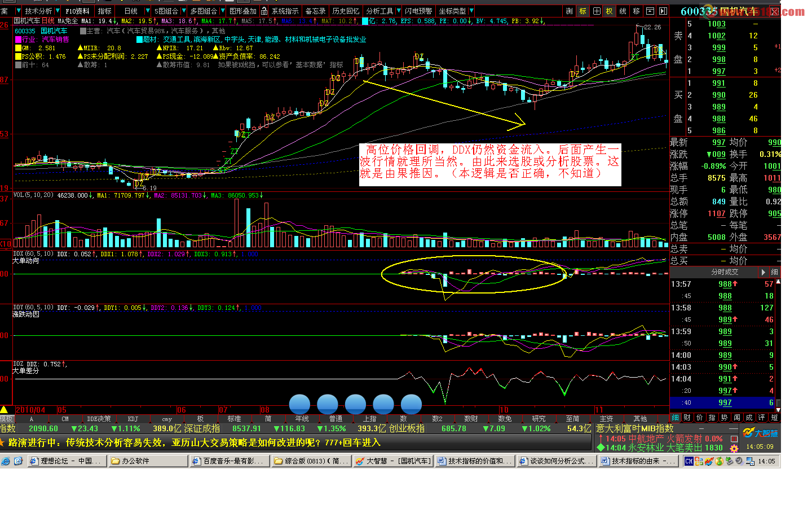This screenshot has width=812, height=508.
Task: Click the 大智慧 logo icon
Action: [760, 433]
